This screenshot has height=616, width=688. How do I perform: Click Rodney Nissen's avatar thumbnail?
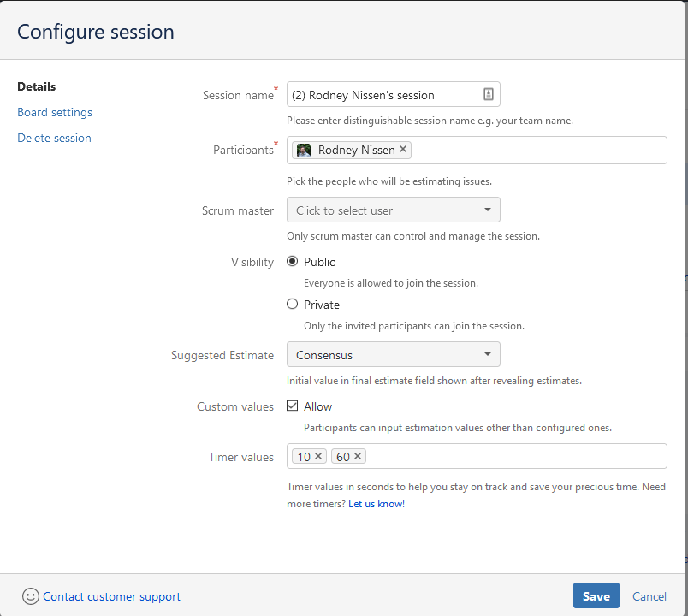304,151
